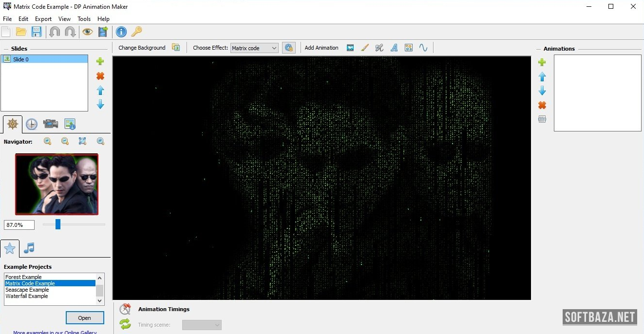
Task: Click the export video filmstrip icon
Action: click(x=103, y=32)
